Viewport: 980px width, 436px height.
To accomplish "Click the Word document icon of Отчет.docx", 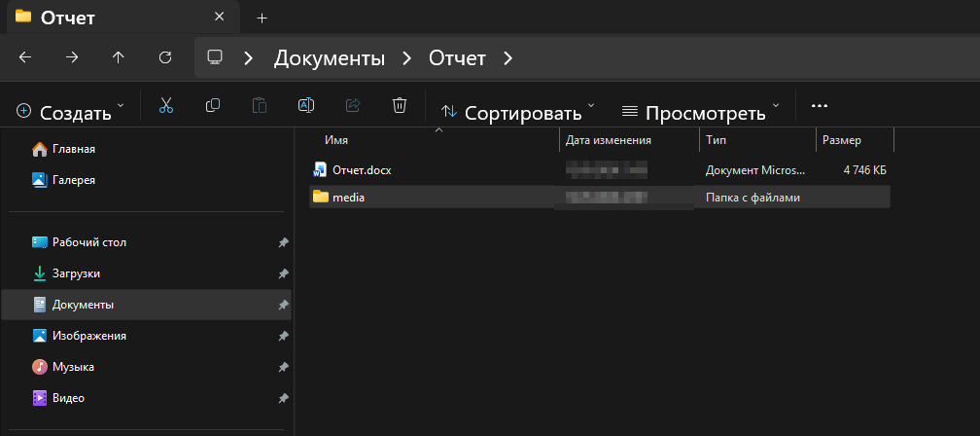I will click(321, 169).
